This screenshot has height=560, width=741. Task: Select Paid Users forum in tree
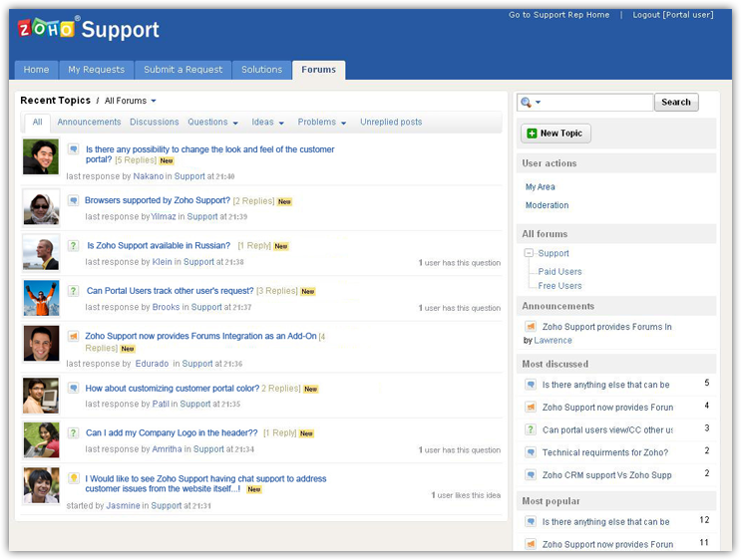click(x=559, y=271)
